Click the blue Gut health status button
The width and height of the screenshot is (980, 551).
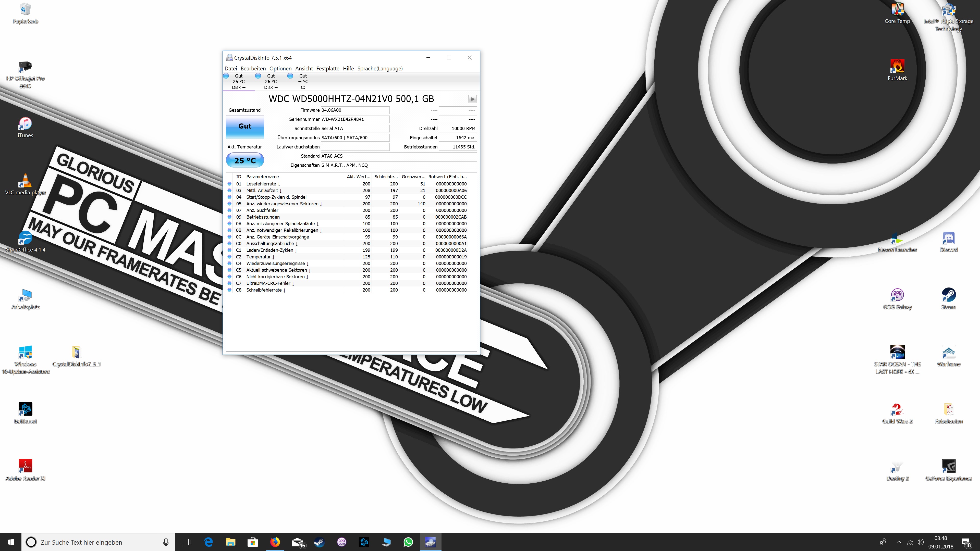(x=245, y=126)
